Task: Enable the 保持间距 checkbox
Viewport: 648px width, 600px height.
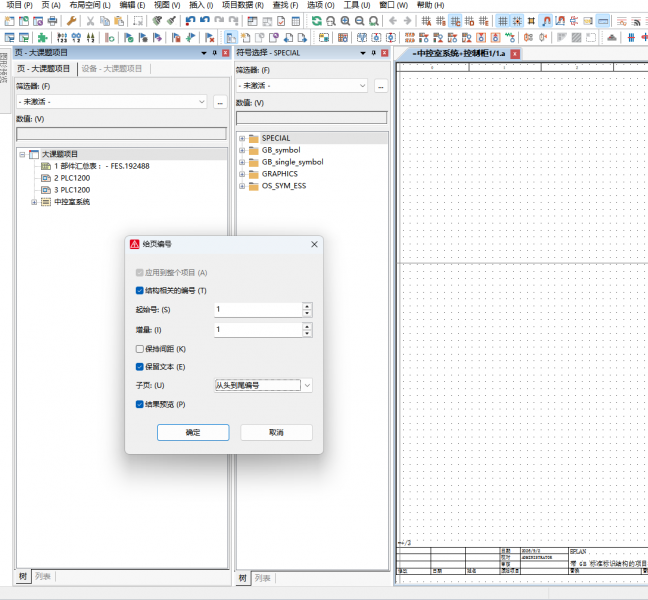Action: tap(140, 349)
